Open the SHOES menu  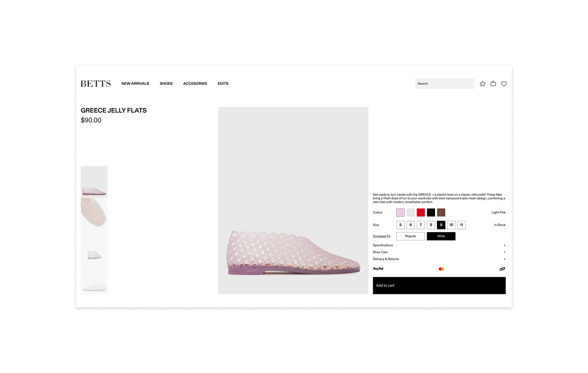click(166, 84)
